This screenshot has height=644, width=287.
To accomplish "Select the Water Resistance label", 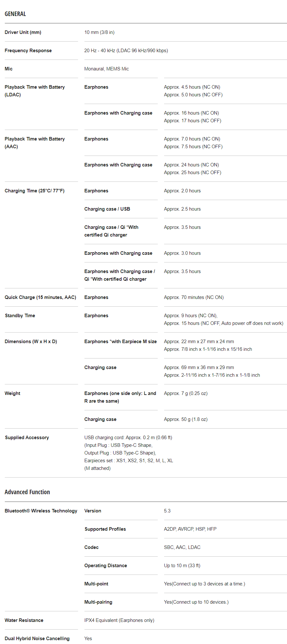I will click(x=24, y=620).
